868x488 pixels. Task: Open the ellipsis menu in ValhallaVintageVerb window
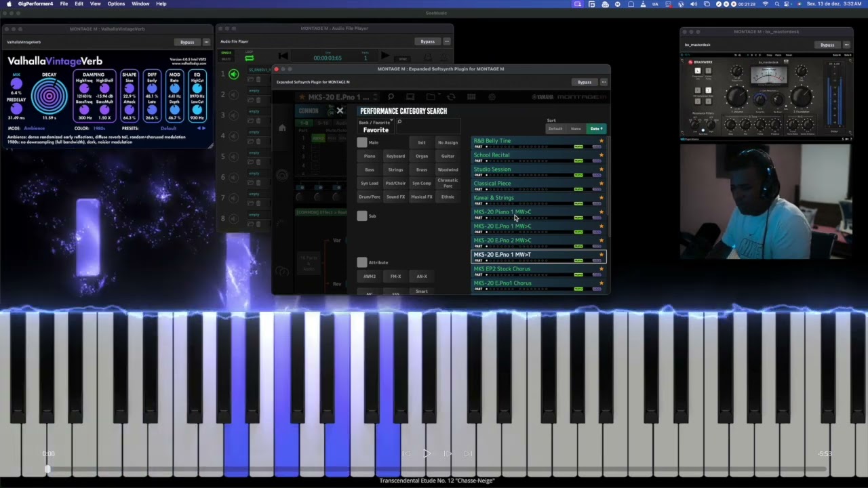tap(207, 42)
